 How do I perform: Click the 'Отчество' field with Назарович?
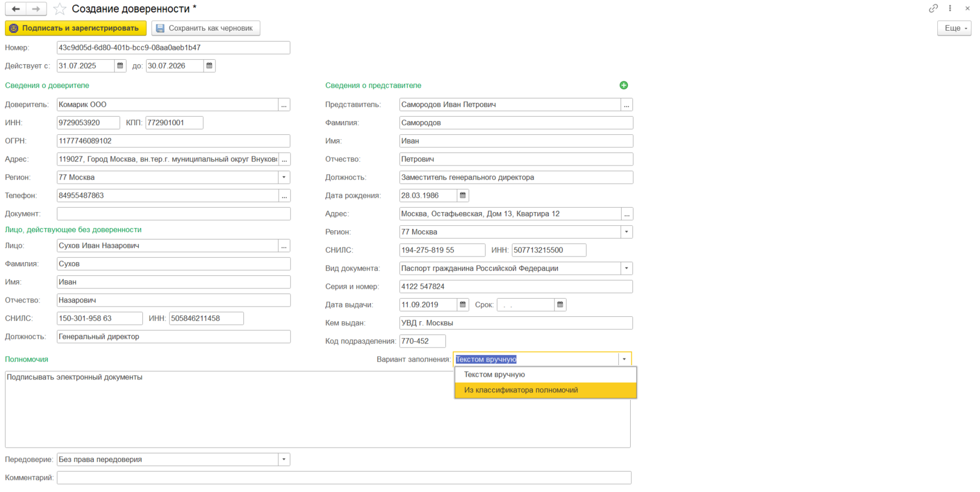coord(173,300)
